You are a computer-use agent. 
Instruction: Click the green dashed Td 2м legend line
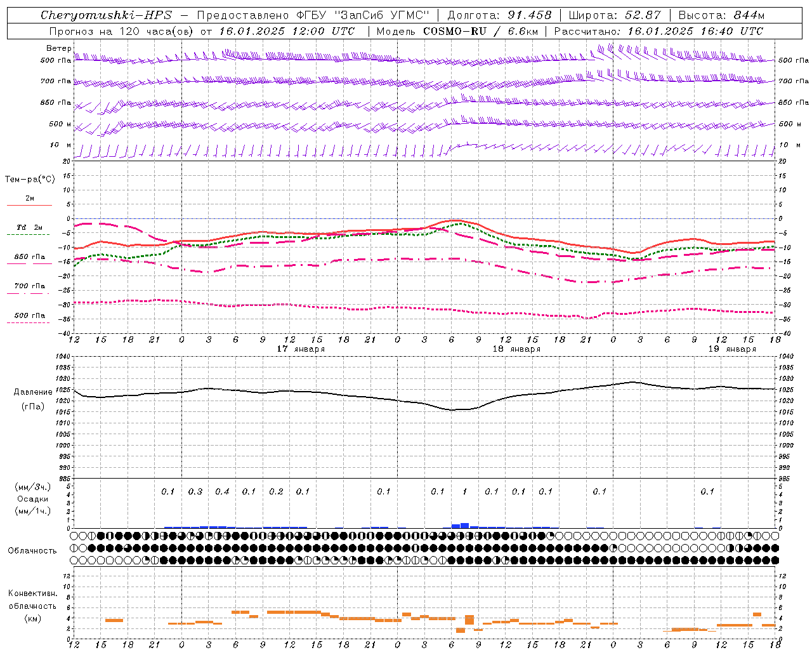[28, 234]
